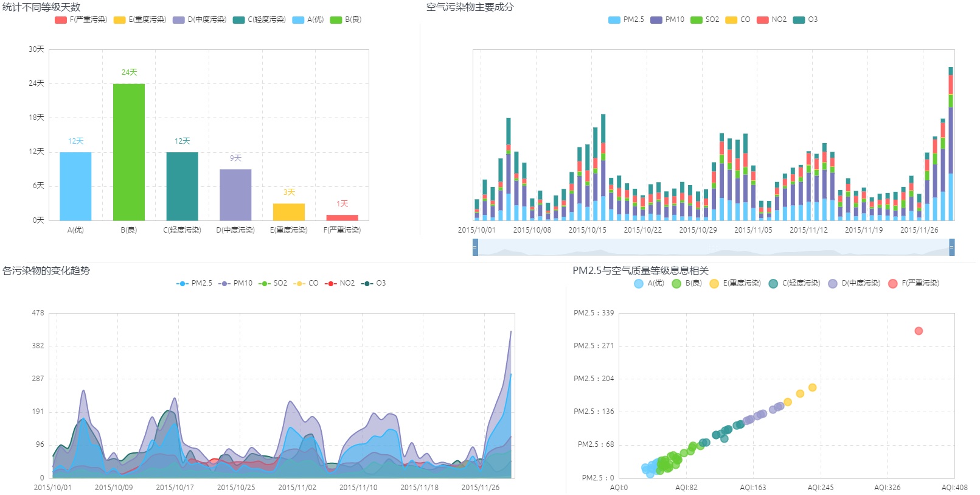The image size is (980, 495).
Task: Toggle A(优) legend in bar chart
Action: click(x=308, y=19)
